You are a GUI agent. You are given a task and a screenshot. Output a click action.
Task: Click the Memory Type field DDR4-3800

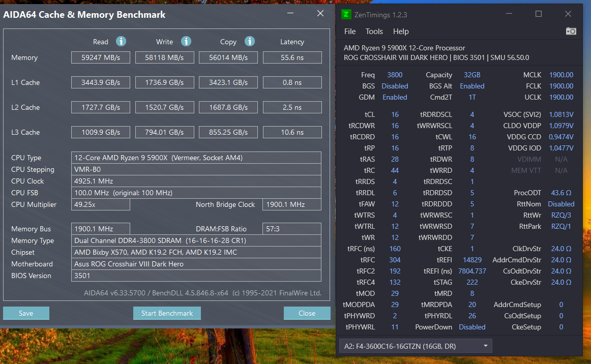196,240
